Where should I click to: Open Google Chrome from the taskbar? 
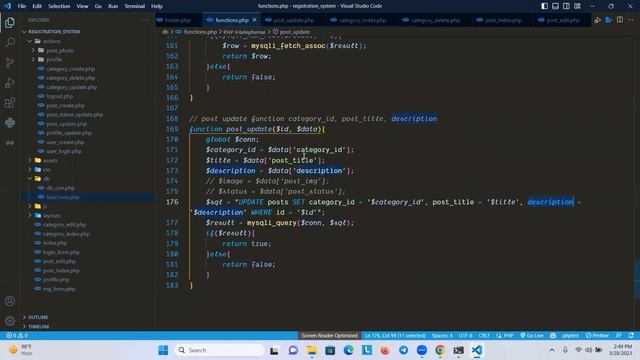[x=440, y=350]
